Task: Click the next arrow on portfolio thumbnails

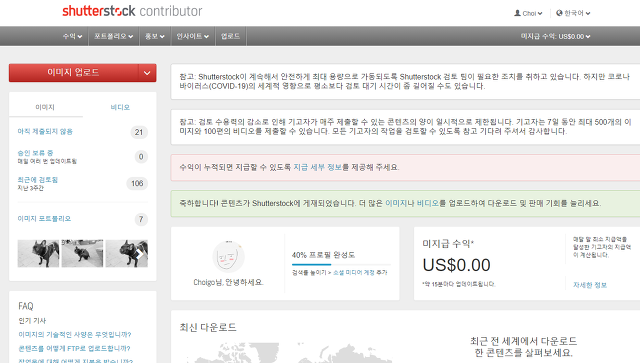Action: (x=139, y=254)
